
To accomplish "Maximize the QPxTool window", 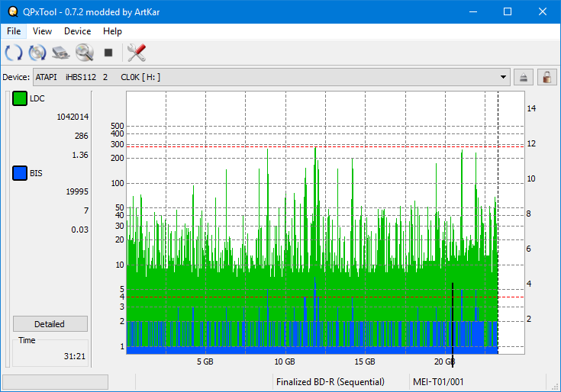I will (x=508, y=11).
